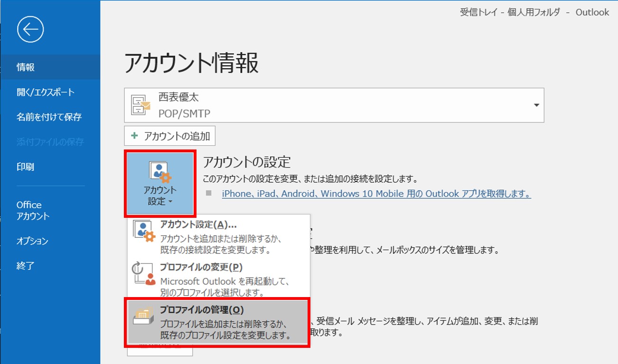Click the icon beside プロファイルの変更(P)
618x364 pixels.
click(143, 273)
